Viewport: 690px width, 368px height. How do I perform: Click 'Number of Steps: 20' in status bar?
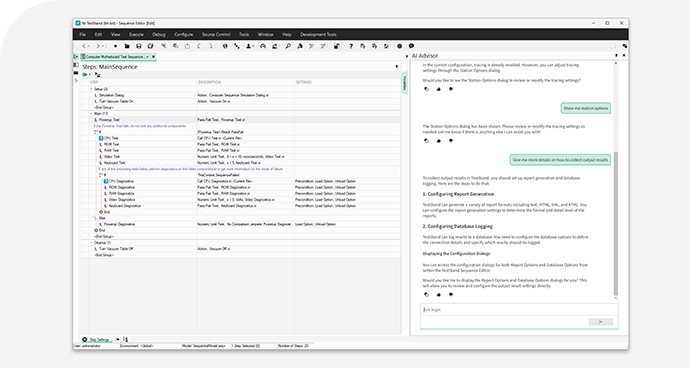293,346
